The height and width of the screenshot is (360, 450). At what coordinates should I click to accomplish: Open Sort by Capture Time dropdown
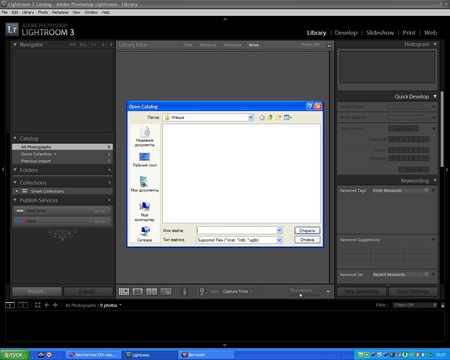[x=238, y=292]
